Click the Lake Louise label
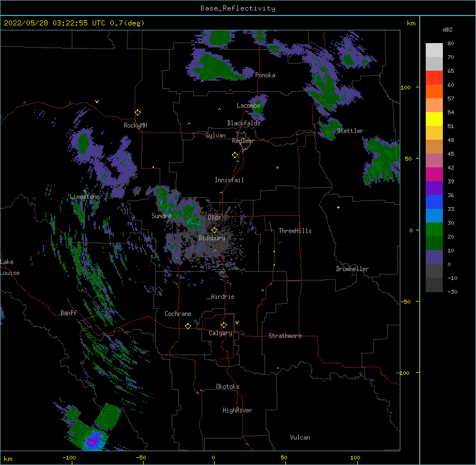Image resolution: width=476 pixels, height=465 pixels. [x=10, y=267]
